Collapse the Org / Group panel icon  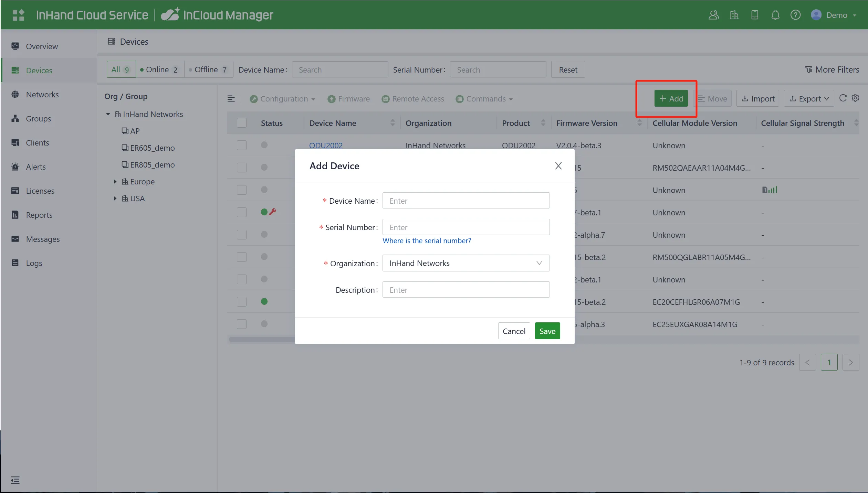coord(231,99)
